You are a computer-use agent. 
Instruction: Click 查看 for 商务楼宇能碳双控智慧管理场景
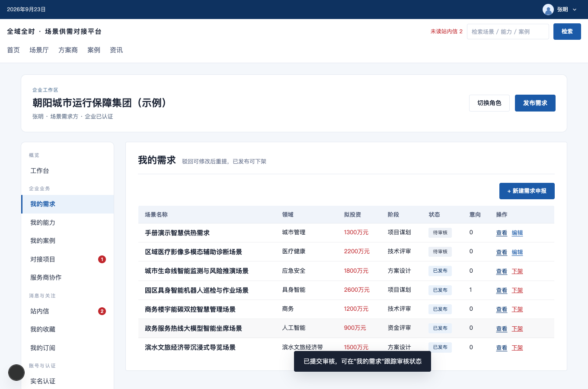502,309
